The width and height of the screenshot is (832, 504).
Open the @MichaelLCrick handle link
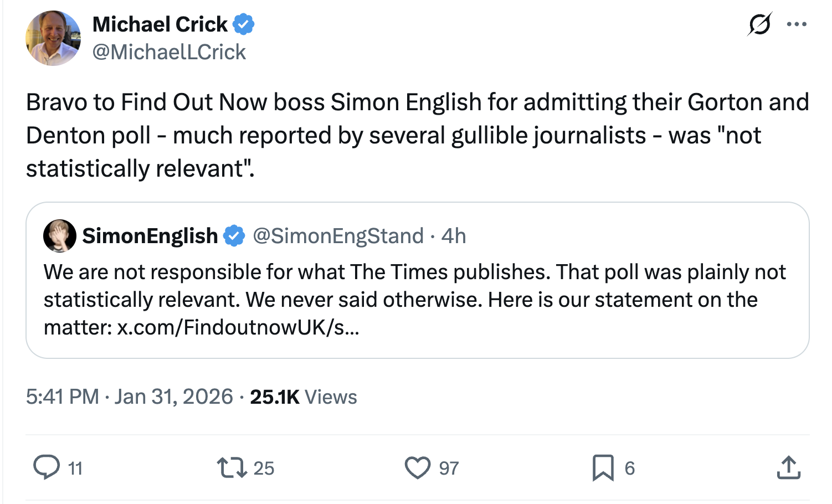169,52
